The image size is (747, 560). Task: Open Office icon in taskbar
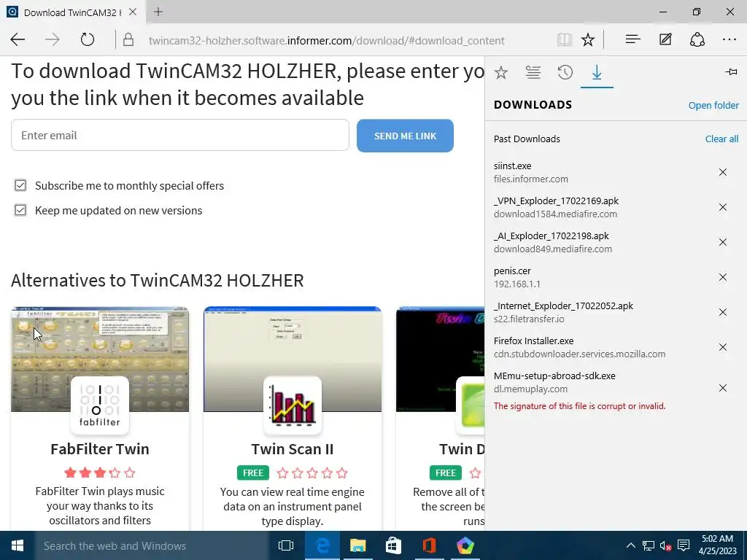tap(429, 545)
